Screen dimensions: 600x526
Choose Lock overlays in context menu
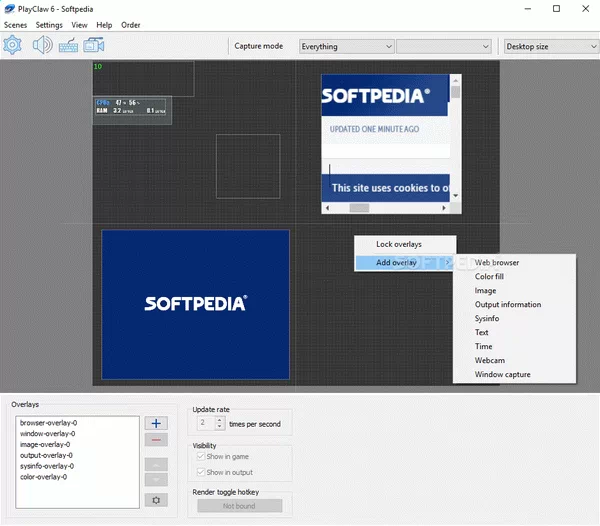pos(405,244)
